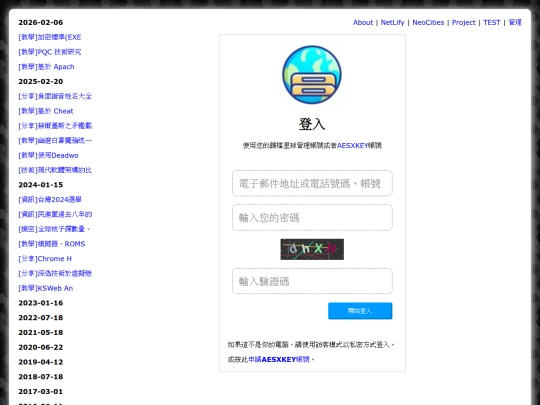This screenshot has height=405, width=540.
Task: Open the AESXKEY link in the subtitle
Action: click(x=352, y=146)
